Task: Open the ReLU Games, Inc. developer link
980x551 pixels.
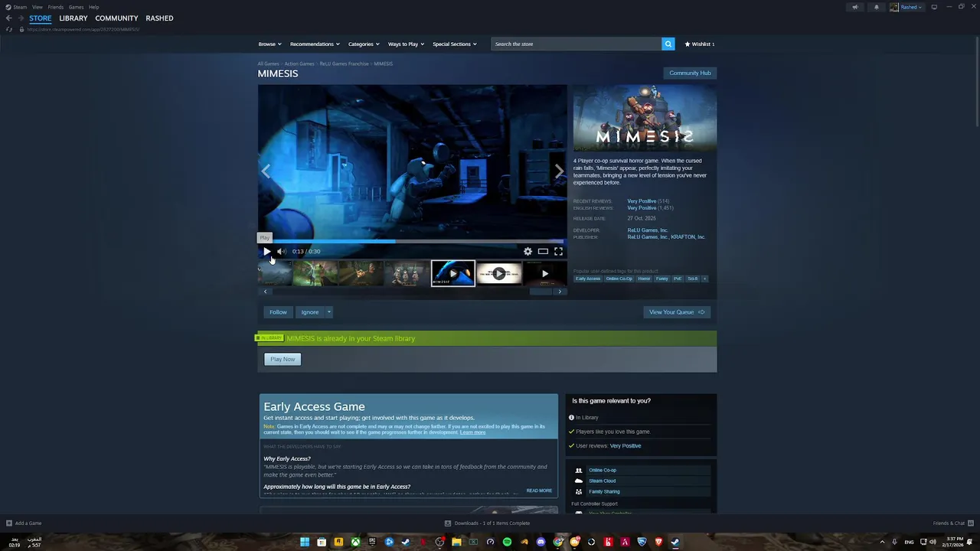Action: pyautogui.click(x=648, y=230)
